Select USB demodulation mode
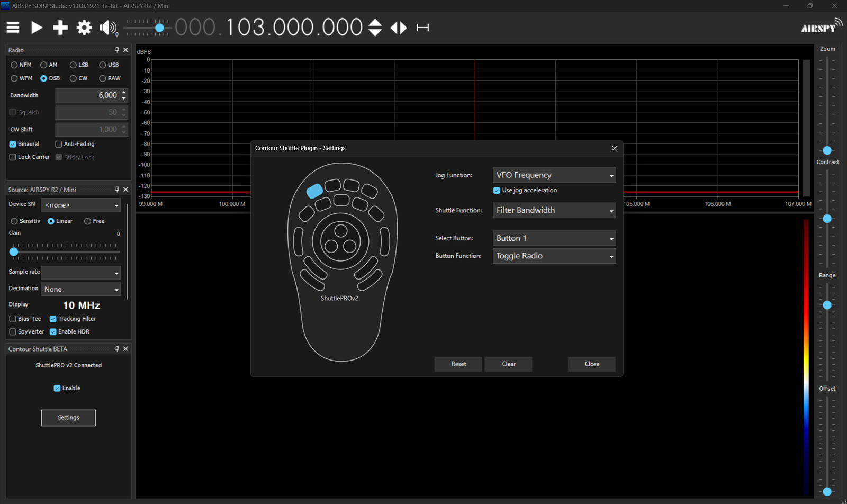The width and height of the screenshot is (847, 504). tap(109, 65)
